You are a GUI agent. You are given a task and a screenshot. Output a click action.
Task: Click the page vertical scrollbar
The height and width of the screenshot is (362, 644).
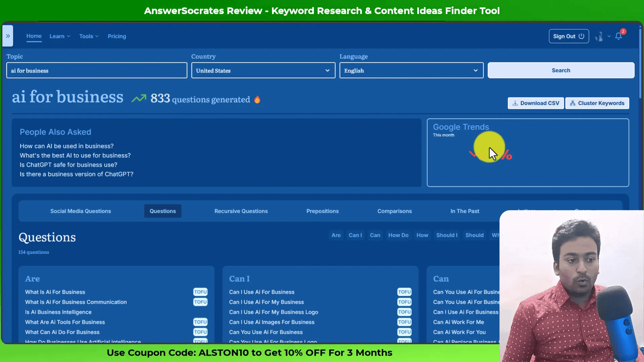coord(640,64)
